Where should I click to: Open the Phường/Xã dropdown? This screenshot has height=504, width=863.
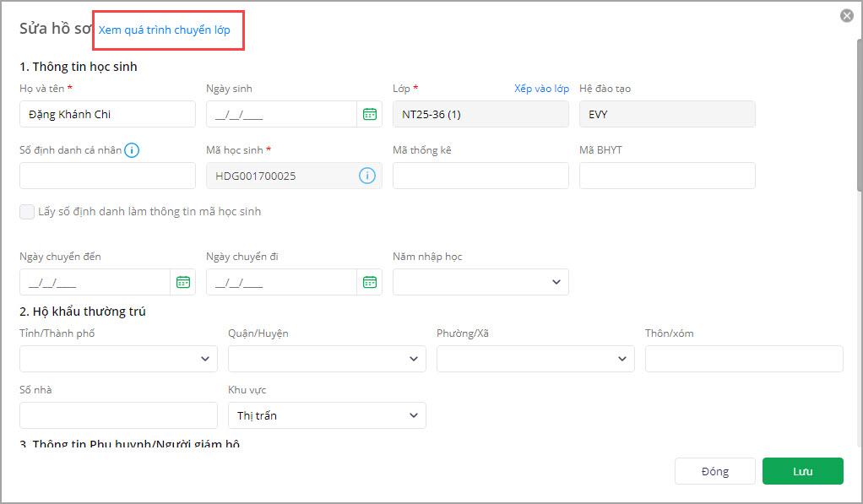click(535, 359)
